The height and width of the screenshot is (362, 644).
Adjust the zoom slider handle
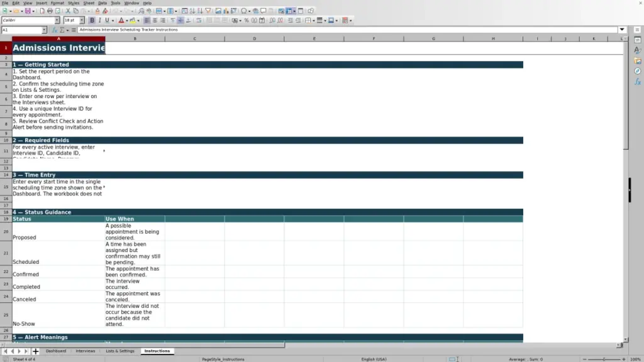[604, 359]
